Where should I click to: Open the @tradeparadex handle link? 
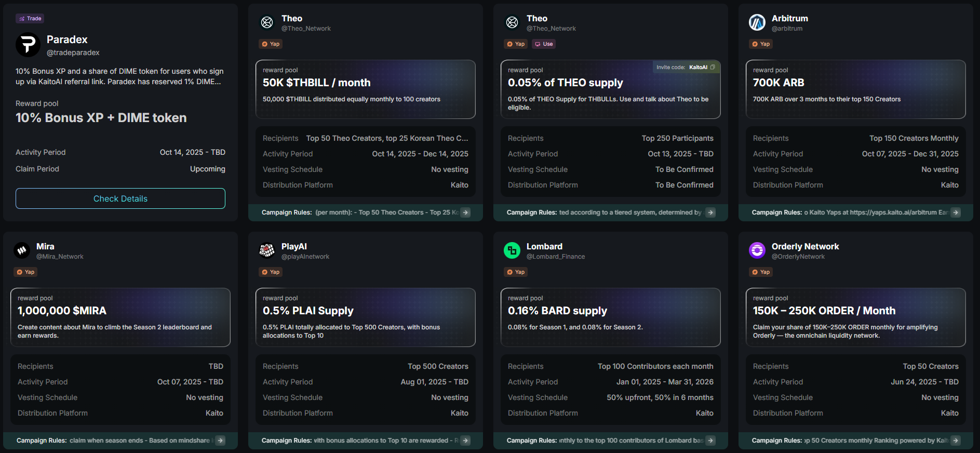[x=73, y=52]
